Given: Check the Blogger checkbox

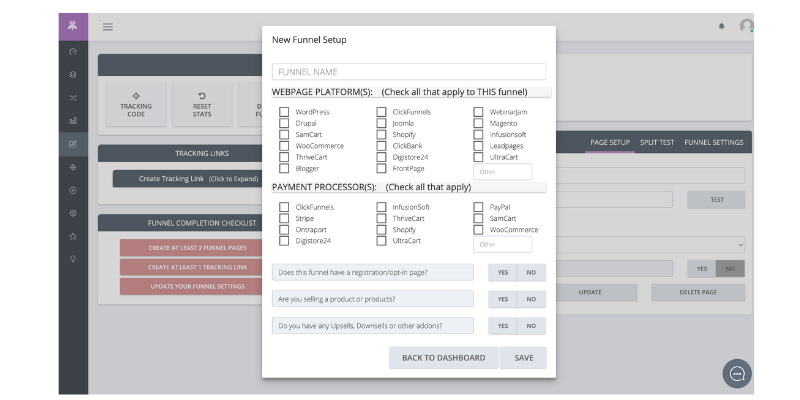Looking at the screenshot, I should [284, 168].
